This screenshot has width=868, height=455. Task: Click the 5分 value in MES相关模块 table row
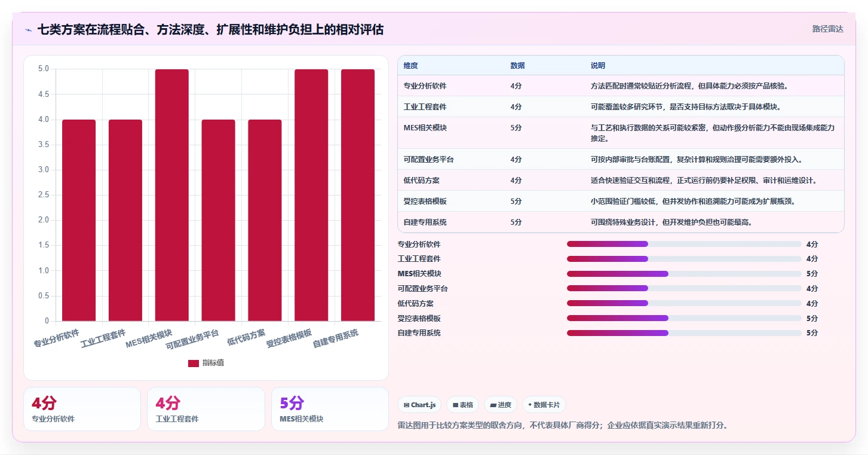516,128
